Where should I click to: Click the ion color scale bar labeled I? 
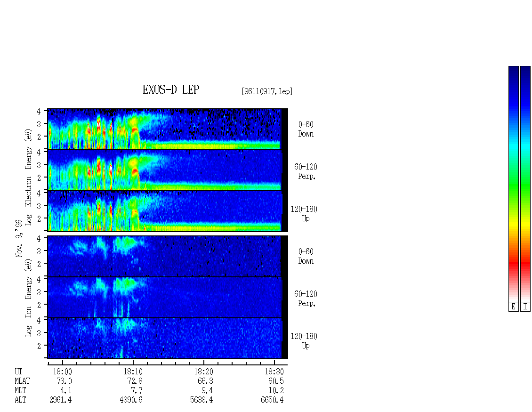[525, 184]
